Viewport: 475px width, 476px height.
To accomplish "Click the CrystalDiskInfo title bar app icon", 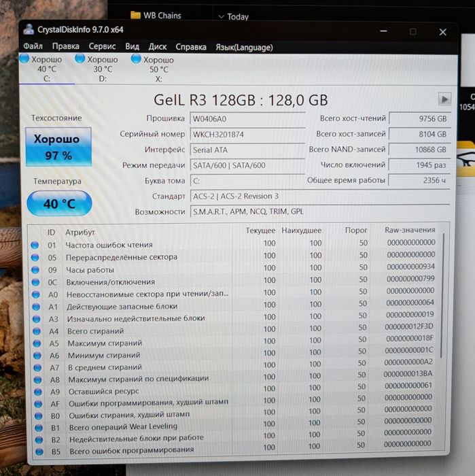I will pyautogui.click(x=29, y=29).
